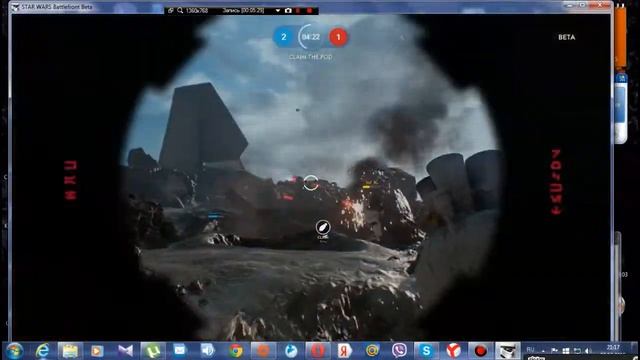The width and height of the screenshot is (640, 360).
Task: Open Visual Studio from the taskbar
Action: pos(125,351)
